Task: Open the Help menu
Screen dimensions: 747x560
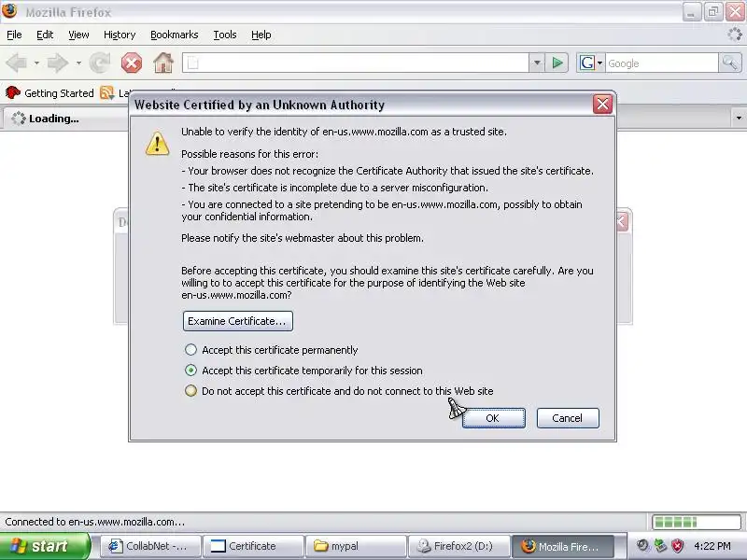Action: click(261, 35)
